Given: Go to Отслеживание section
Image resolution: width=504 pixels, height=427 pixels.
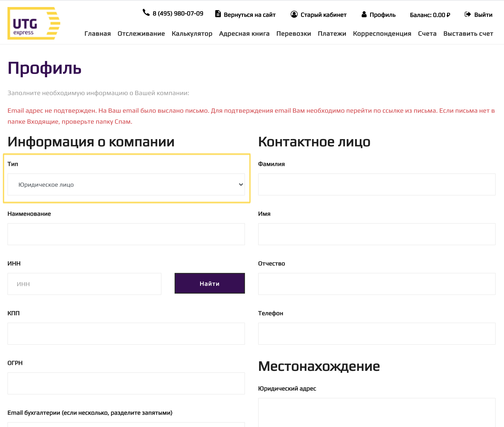Looking at the screenshot, I should 141,34.
